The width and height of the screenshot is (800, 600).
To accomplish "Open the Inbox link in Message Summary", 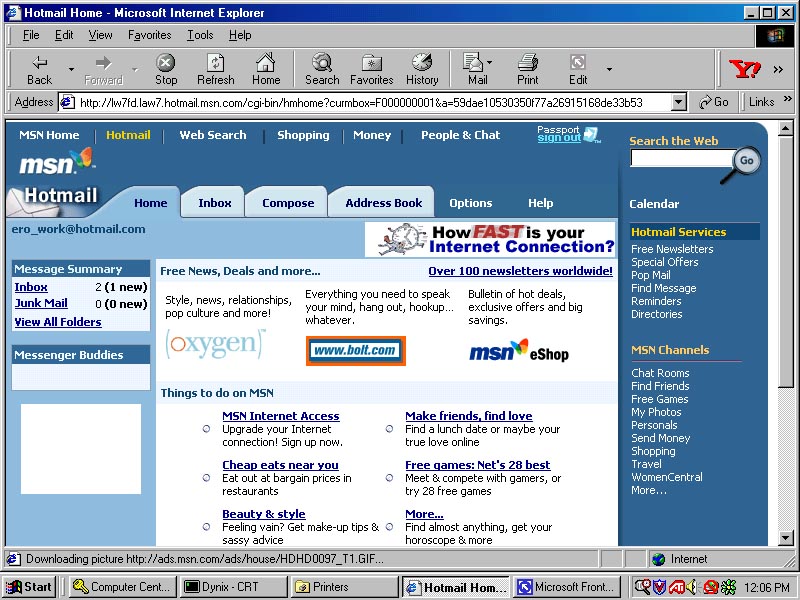I will (x=31, y=287).
